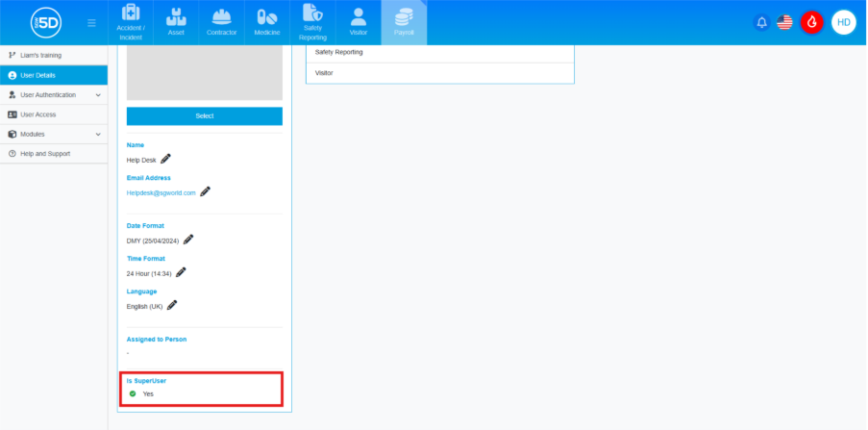Select User Details in sidebar

pos(54,75)
